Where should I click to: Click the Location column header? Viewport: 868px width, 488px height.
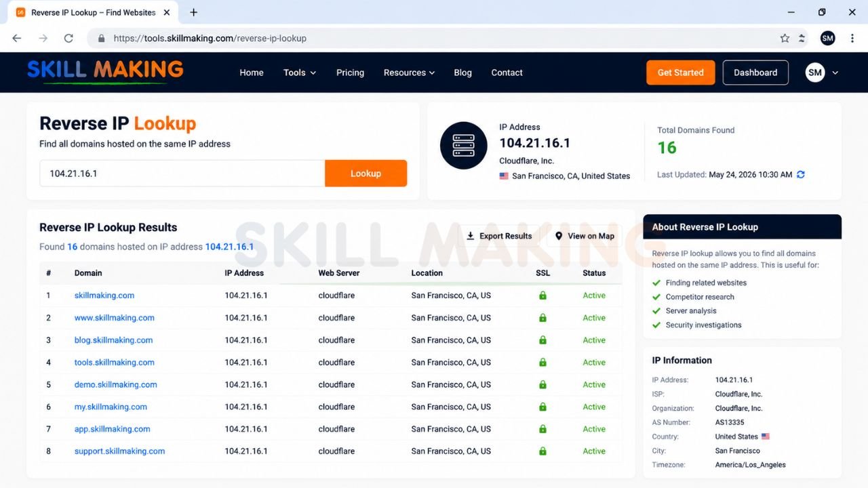coord(427,273)
